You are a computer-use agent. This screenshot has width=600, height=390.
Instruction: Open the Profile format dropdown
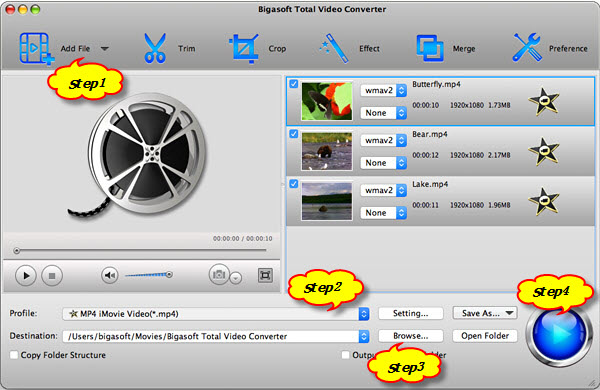[x=216, y=314]
